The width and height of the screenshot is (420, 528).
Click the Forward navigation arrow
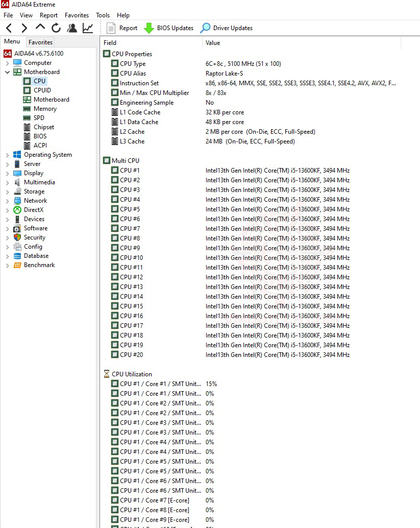pos(24,28)
